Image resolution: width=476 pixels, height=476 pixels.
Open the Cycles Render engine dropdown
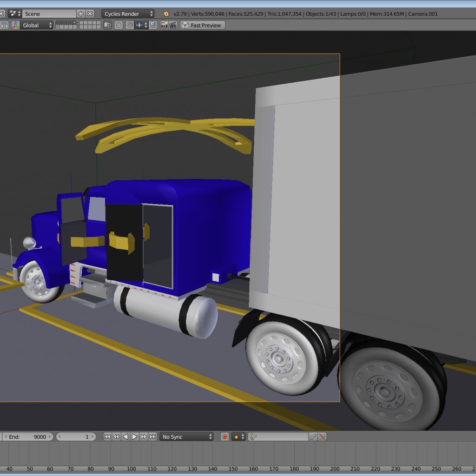click(128, 14)
